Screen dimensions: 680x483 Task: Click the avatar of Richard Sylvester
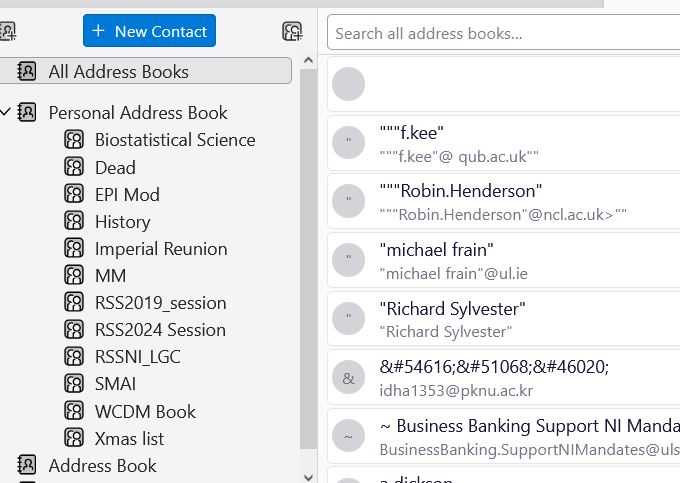pos(348,319)
